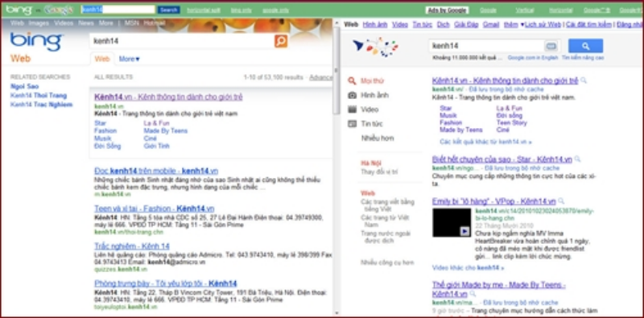Click the Teen Story sitelink under Google result
Viewport: 644px width, 318px height.
[511, 122]
